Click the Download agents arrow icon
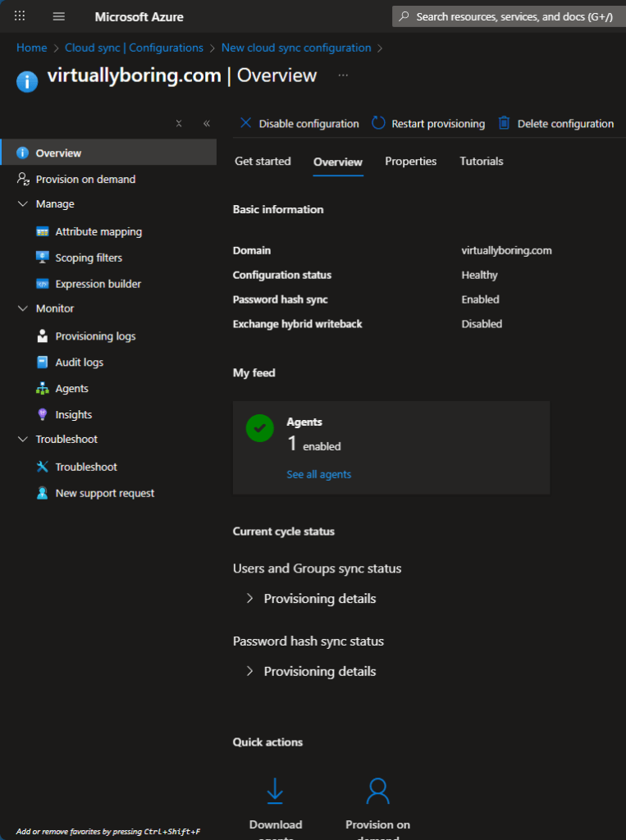This screenshot has width=626, height=840. click(275, 792)
